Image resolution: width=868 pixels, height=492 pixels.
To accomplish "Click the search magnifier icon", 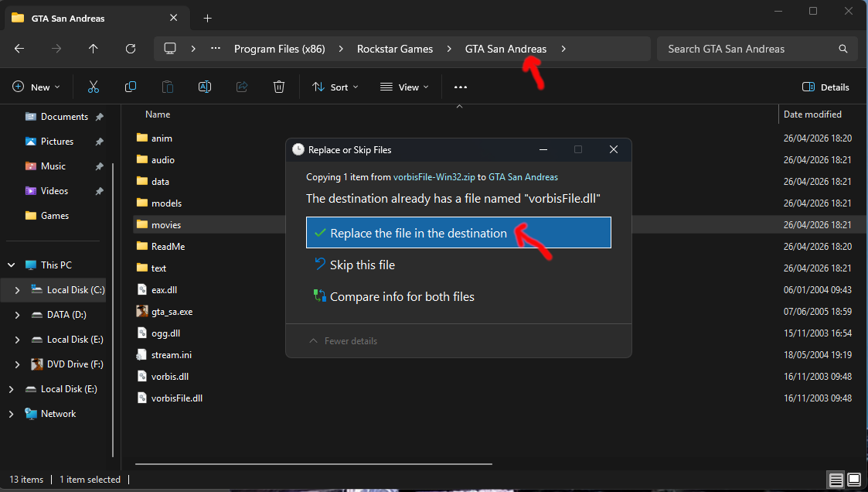I will (843, 49).
